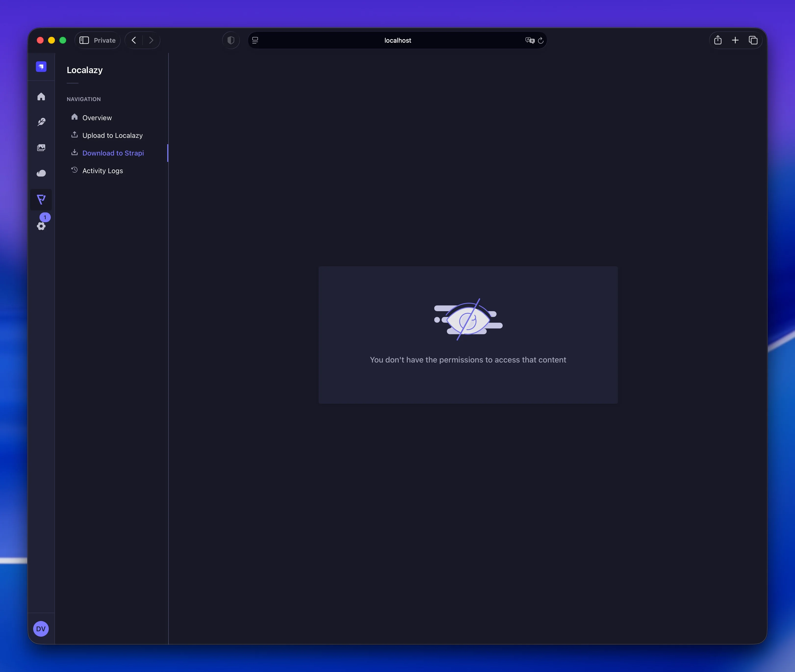The height and width of the screenshot is (672, 795).
Task: Open a new tab
Action: (x=735, y=40)
